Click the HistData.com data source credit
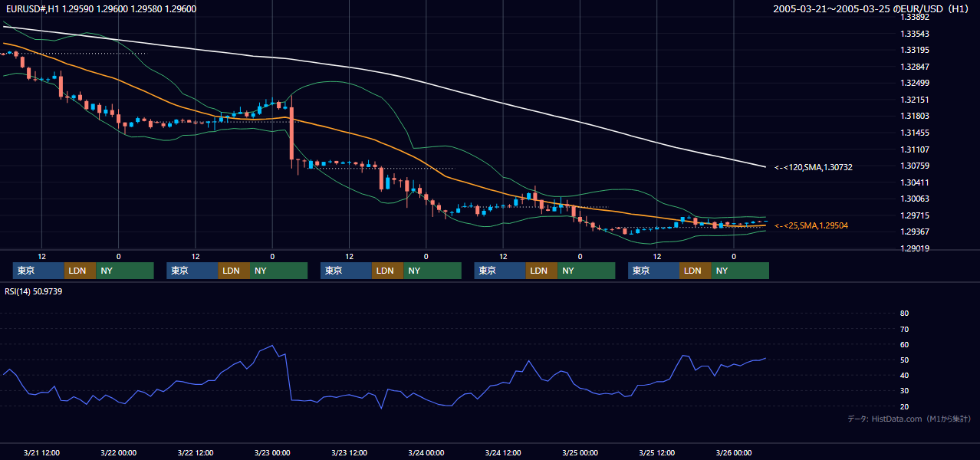This screenshot has height=460, width=980. click(x=909, y=419)
